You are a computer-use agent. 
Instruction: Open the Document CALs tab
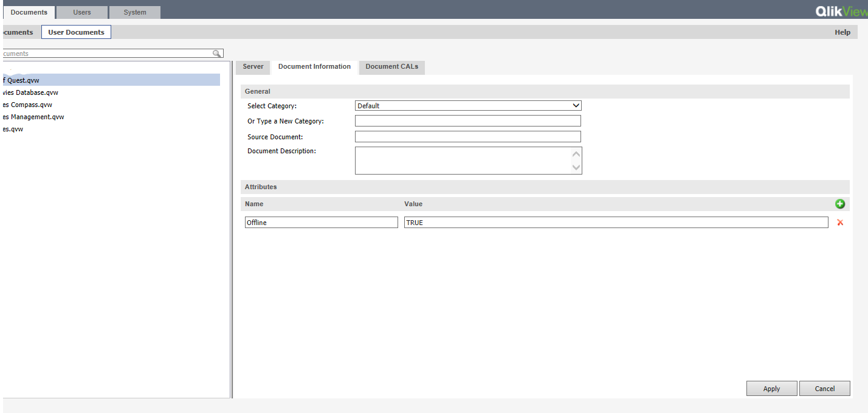(391, 67)
